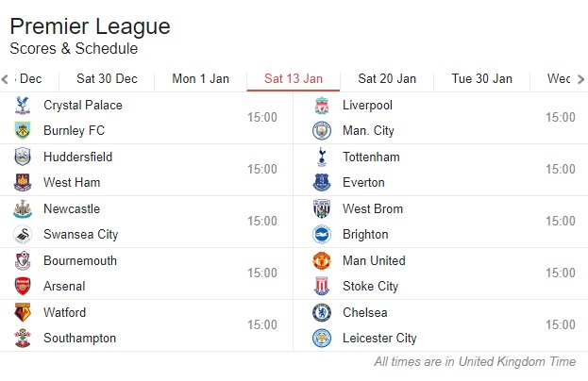Select the Sat 20 Jan tab
588x381 pixels.
coord(387,79)
